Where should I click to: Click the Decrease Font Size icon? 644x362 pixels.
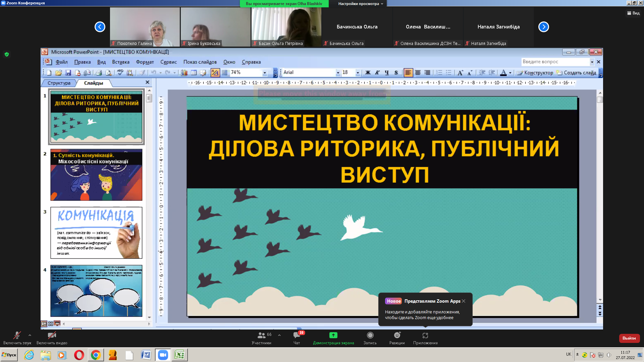click(470, 72)
